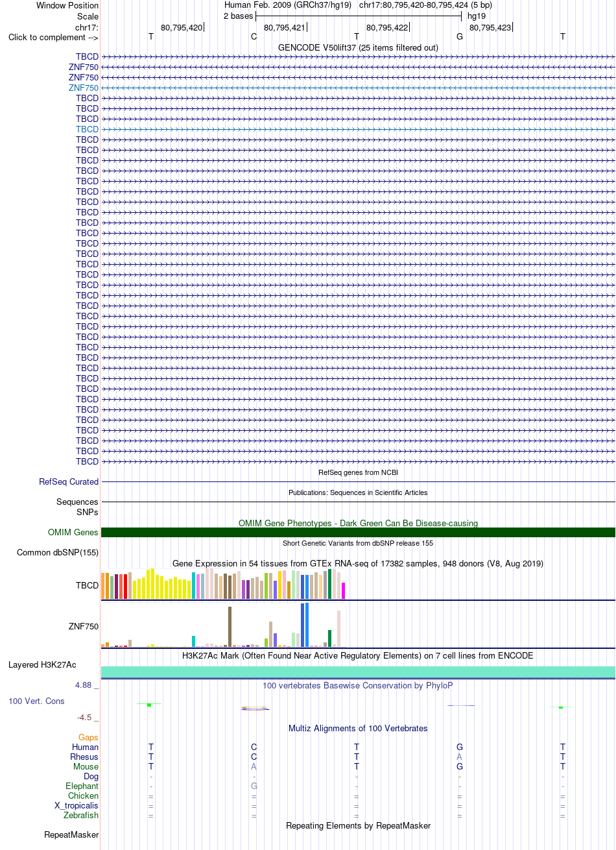Open 'Short Genetic Variants from dbSNP release 155' title
616x850 pixels.
tap(358, 543)
